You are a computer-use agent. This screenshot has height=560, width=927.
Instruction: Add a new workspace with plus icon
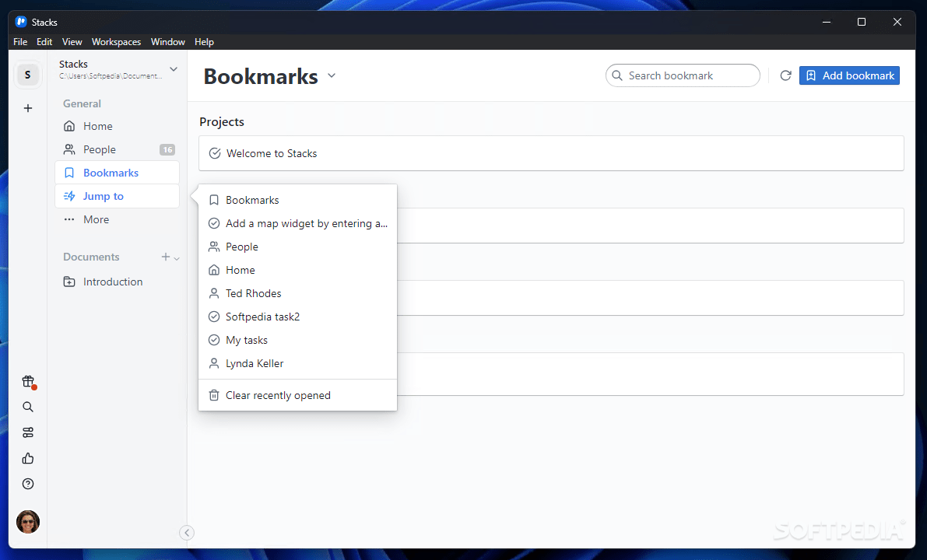[28, 108]
